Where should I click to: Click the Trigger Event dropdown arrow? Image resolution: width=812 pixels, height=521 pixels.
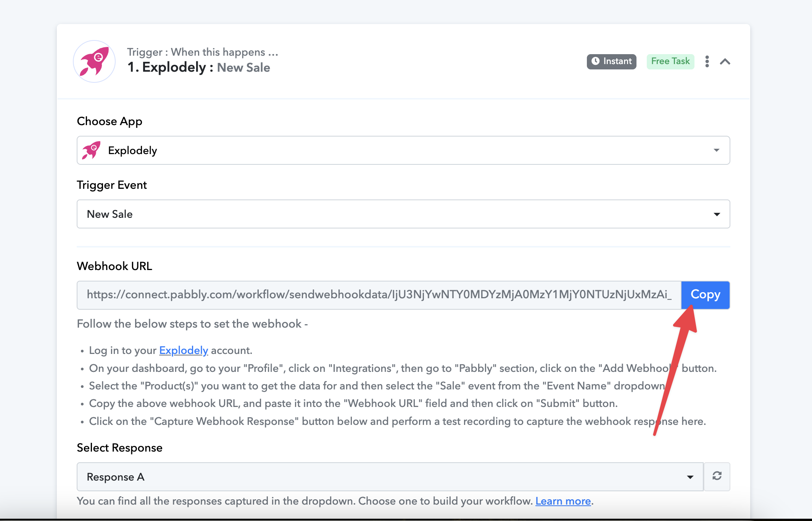pyautogui.click(x=717, y=214)
